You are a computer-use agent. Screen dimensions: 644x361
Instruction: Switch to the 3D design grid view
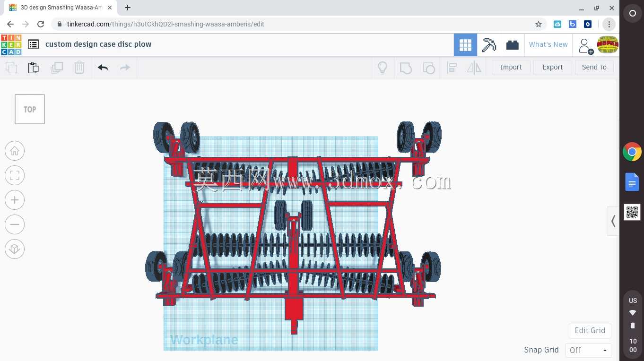point(465,45)
